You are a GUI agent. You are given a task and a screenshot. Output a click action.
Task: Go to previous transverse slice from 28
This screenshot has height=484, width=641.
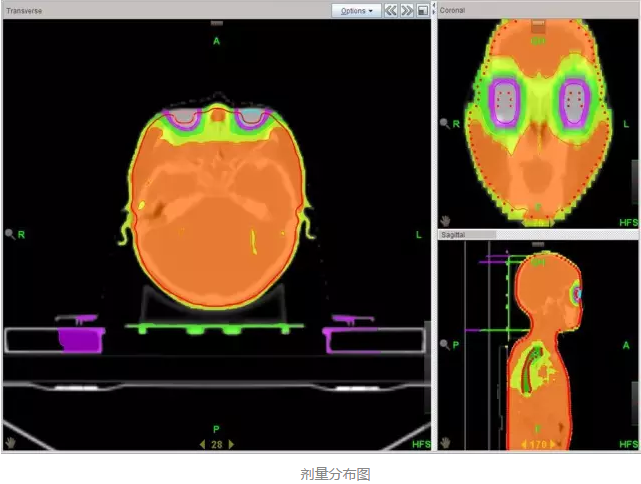tap(203, 444)
